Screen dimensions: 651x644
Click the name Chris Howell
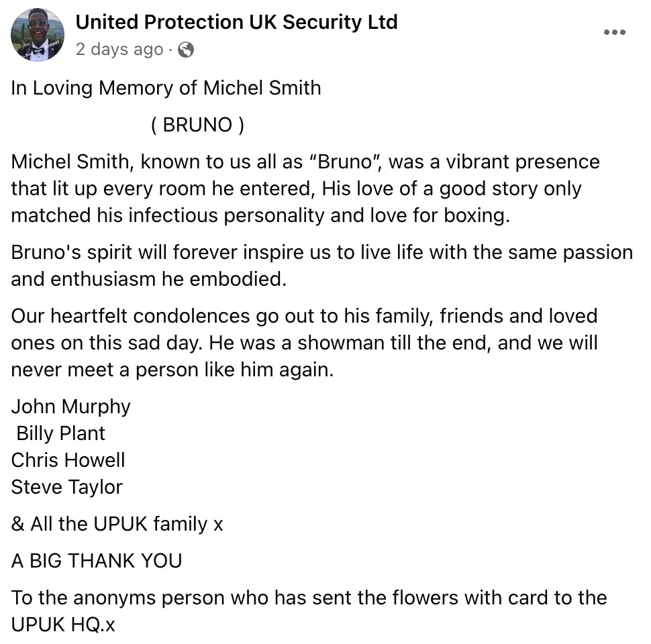tap(68, 460)
